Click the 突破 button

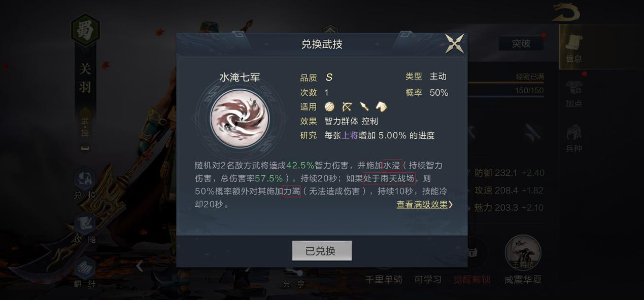pyautogui.click(x=521, y=44)
